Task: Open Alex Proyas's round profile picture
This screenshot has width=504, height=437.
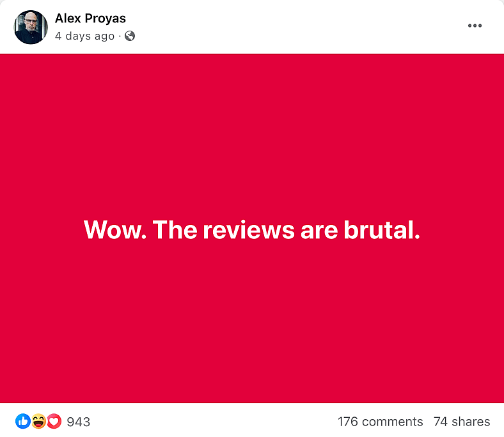Action: pyautogui.click(x=31, y=27)
